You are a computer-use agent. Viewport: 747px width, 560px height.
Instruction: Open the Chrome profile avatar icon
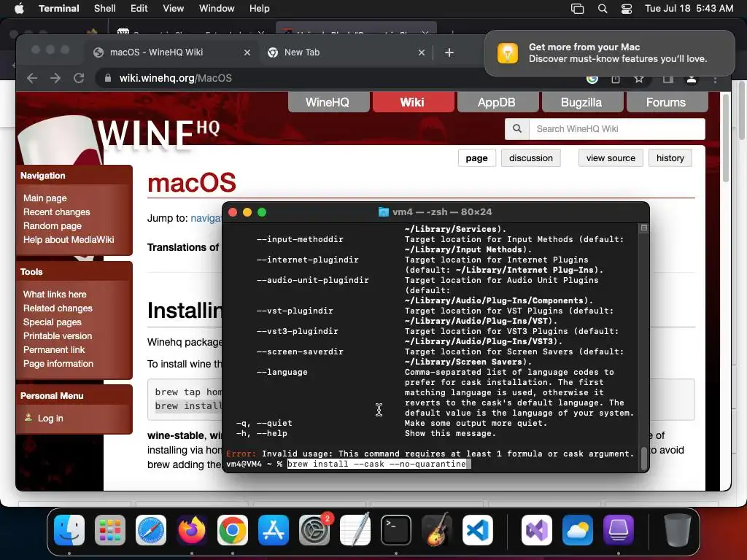(692, 79)
